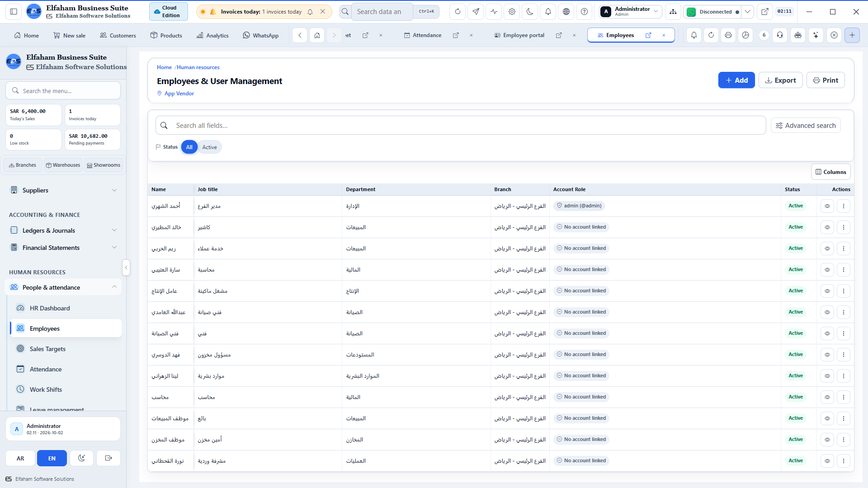Click the network tree icon beside Administrator
Screen dimensions: 868x488
(673, 12)
